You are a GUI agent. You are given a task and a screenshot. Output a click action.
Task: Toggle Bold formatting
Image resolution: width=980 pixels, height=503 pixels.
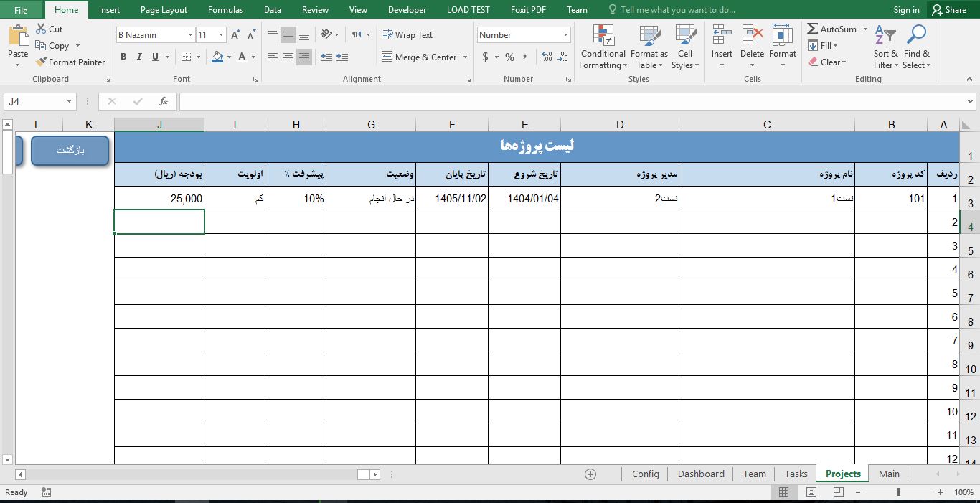123,57
